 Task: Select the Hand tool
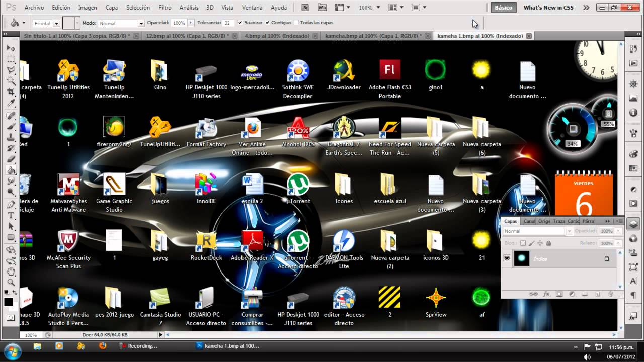point(11,272)
